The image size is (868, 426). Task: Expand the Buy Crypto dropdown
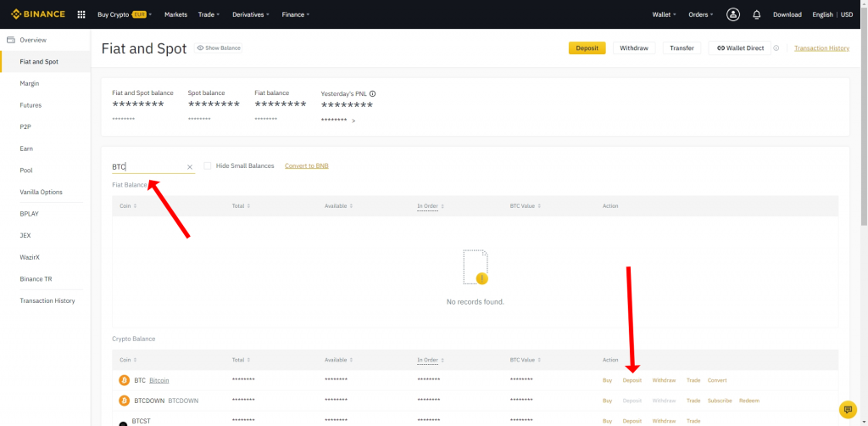125,14
